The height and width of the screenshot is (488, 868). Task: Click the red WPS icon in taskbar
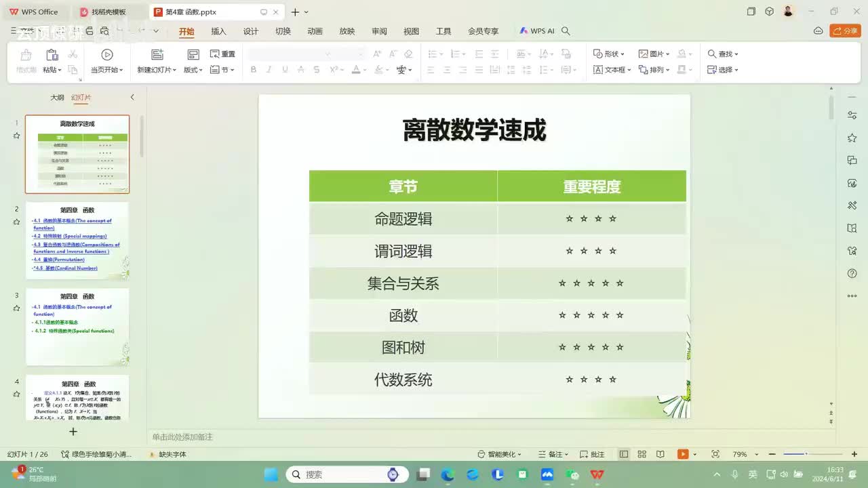[597, 474]
